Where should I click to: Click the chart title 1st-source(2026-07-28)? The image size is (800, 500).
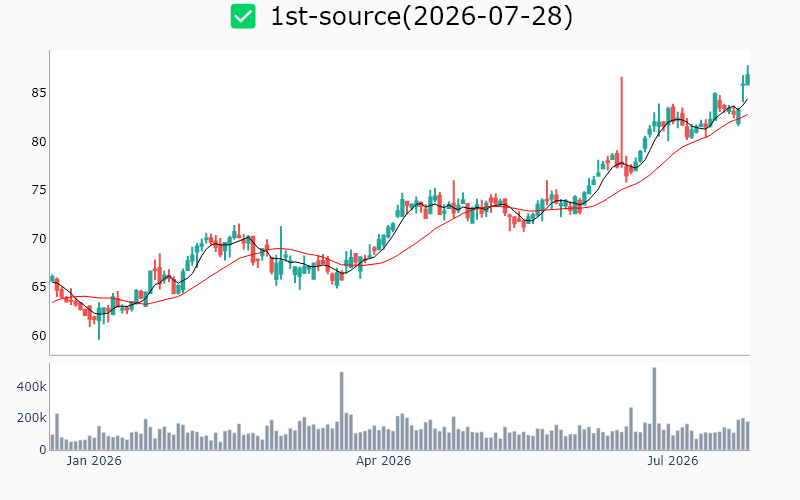point(421,16)
